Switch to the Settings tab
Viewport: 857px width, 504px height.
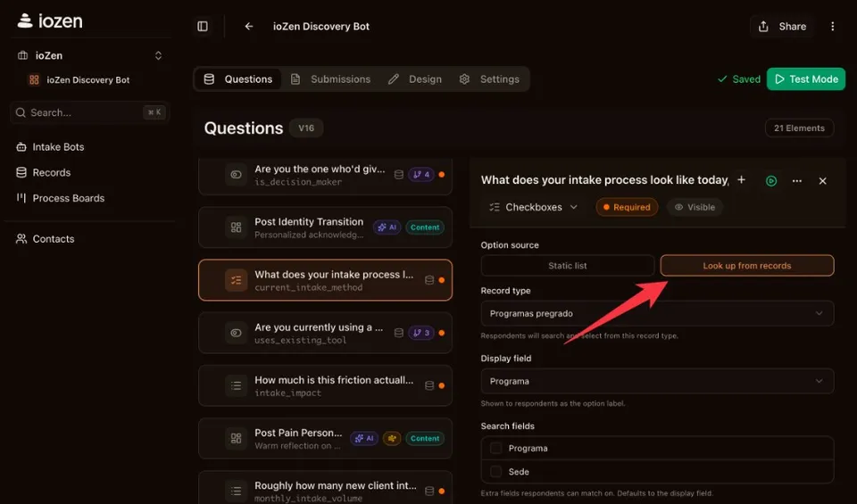489,79
